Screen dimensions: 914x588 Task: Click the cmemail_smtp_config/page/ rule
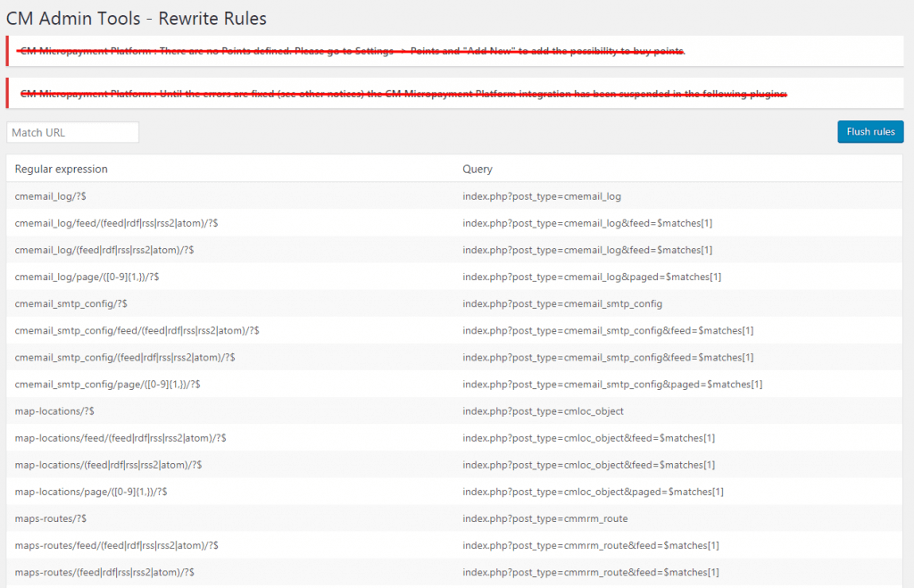tap(107, 385)
